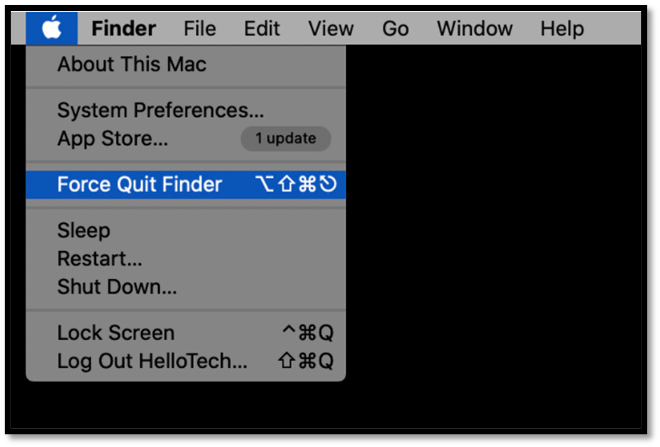This screenshot has height=447, width=660.
Task: Open the Finder application menu
Action: tap(124, 28)
